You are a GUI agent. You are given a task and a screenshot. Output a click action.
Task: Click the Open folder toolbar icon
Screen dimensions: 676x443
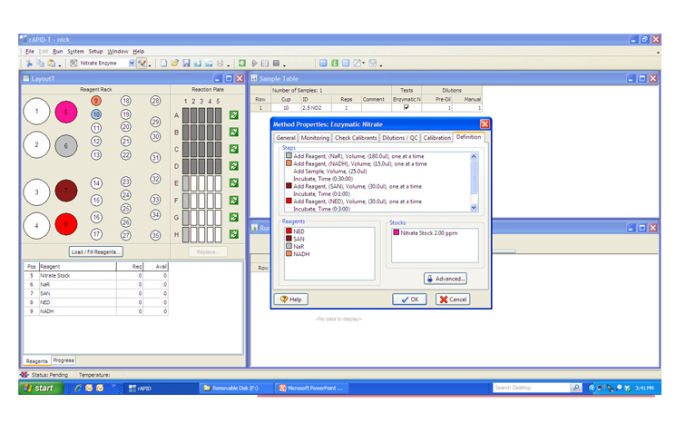(174, 63)
